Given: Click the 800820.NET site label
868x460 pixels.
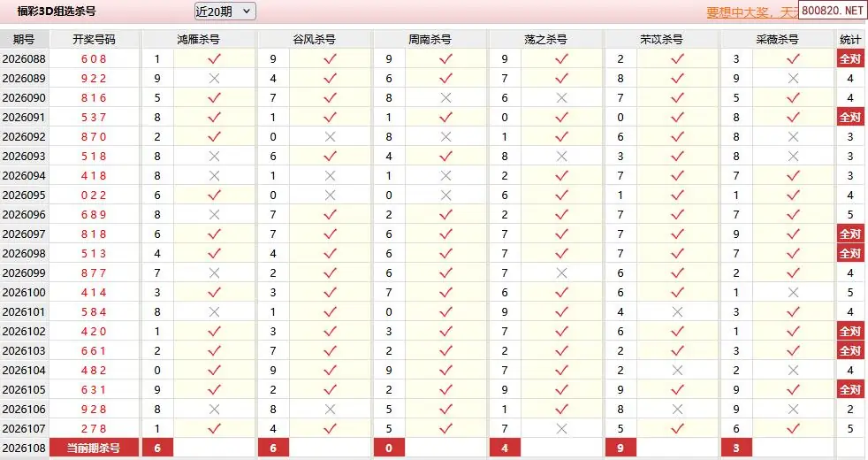Looking at the screenshot, I should 832,11.
